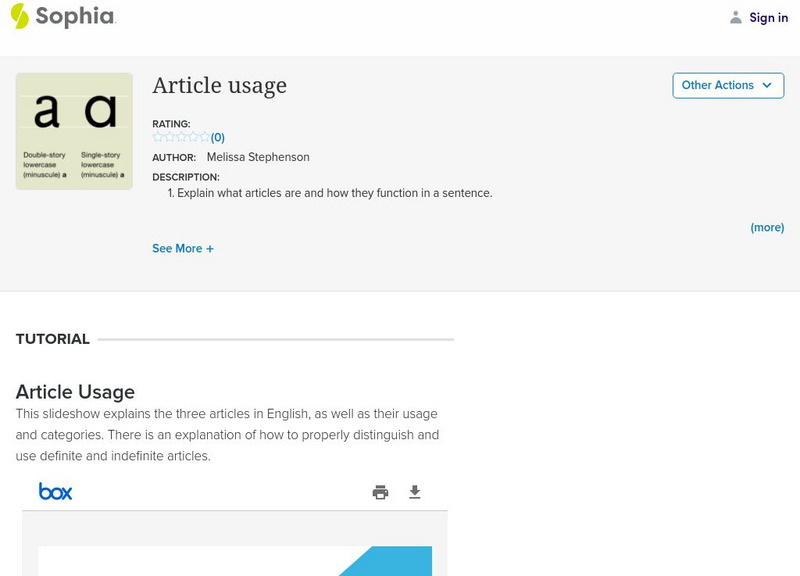Image resolution: width=800 pixels, height=576 pixels.
Task: Open author Melissa Stephenson's profile
Action: (x=258, y=157)
